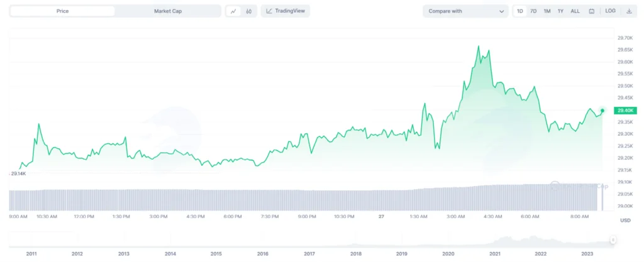
Task: Click the 29.70K axis label
Action: tap(625, 38)
